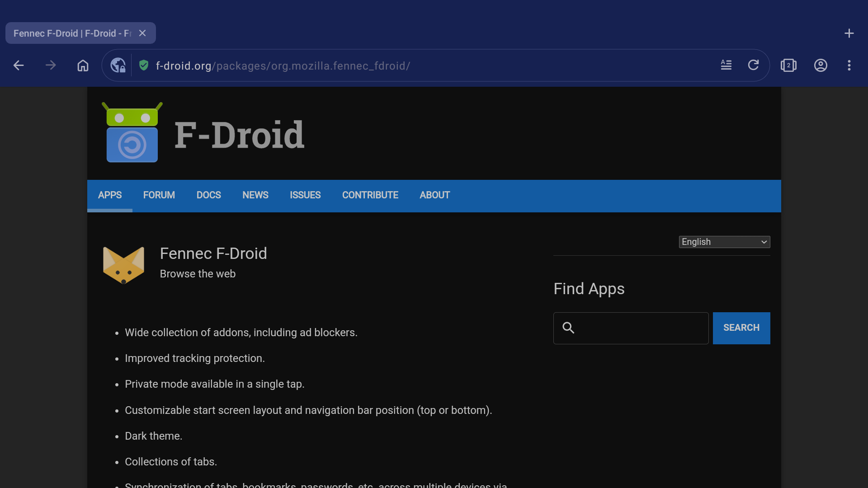The height and width of the screenshot is (488, 868).
Task: Open the FORUM menu item
Action: (159, 195)
